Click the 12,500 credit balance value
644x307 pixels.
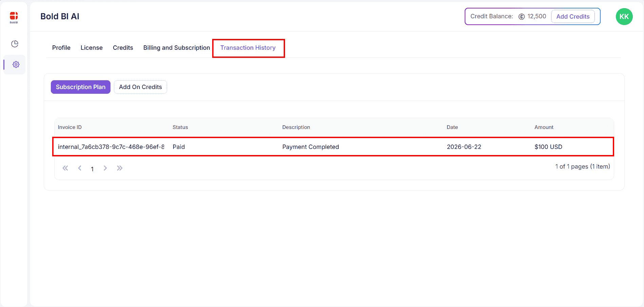(537, 16)
